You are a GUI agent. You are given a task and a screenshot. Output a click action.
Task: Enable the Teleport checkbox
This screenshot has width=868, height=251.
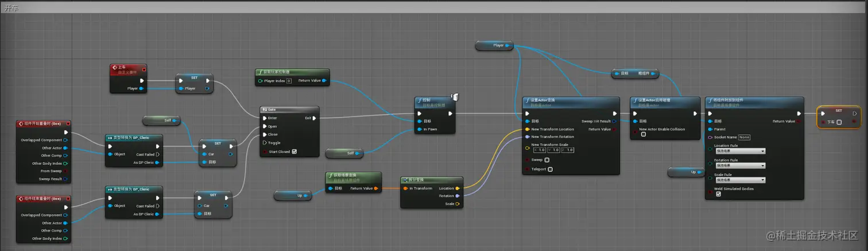[550, 169]
